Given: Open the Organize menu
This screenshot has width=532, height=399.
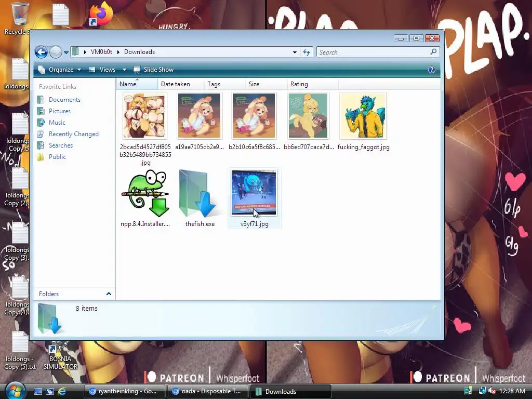Looking at the screenshot, I should 60,70.
